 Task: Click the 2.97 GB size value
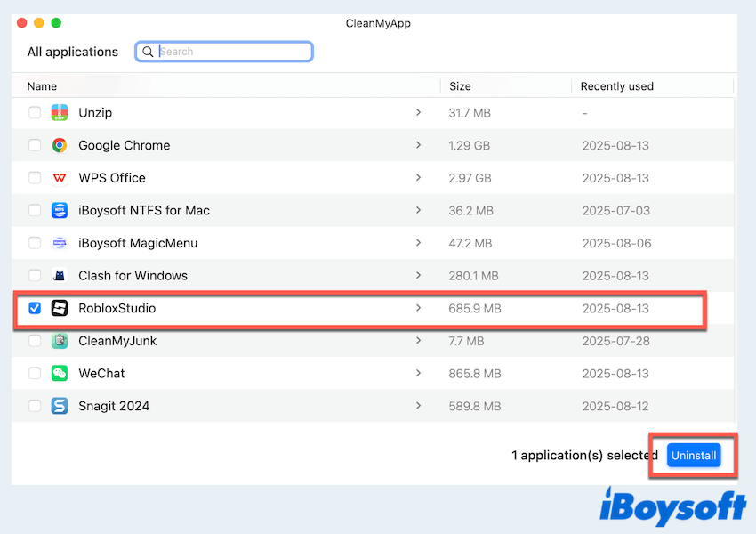(470, 178)
